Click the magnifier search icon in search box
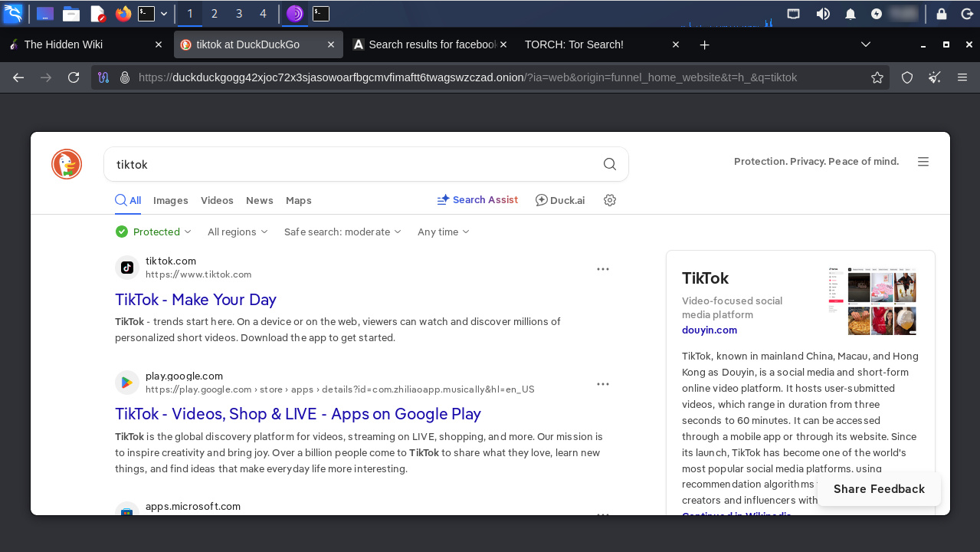The image size is (980, 552). [609, 164]
